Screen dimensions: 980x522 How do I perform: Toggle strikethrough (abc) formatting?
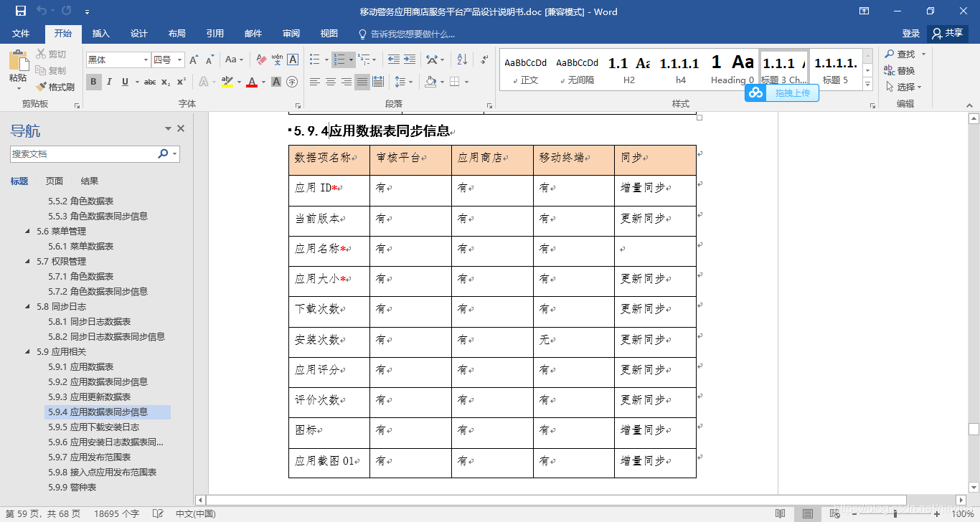(150, 82)
